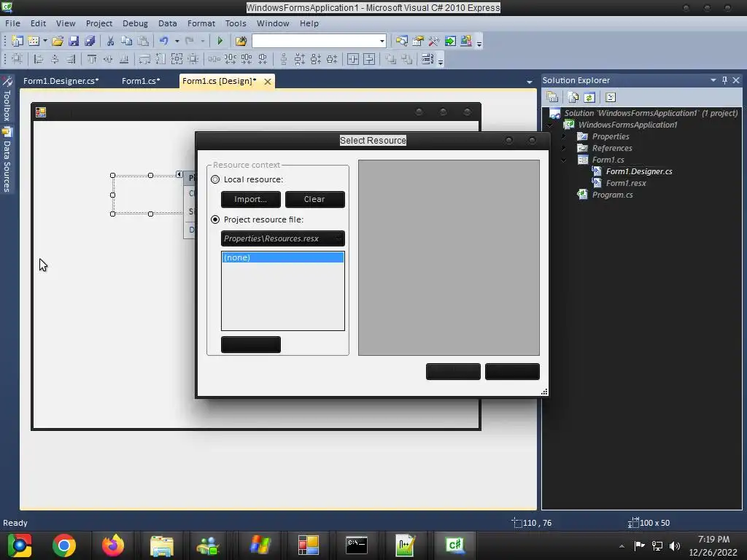Open the Data Sources side panel tab
747x560 pixels.
click(7, 160)
